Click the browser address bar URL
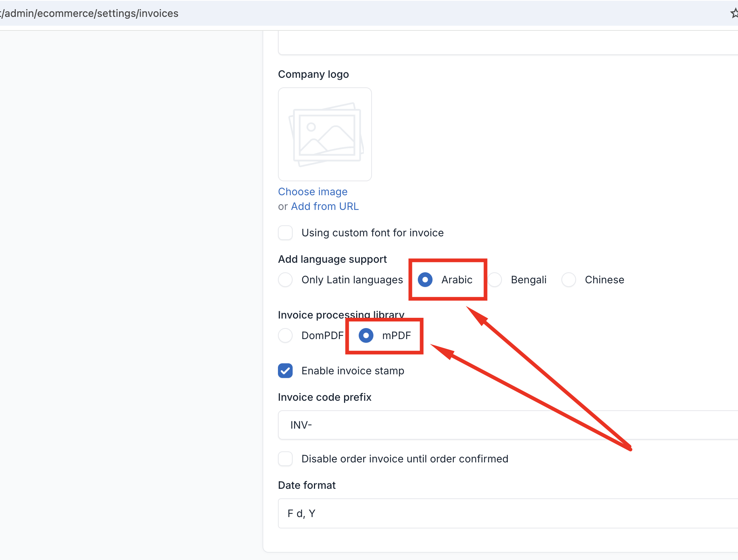This screenshot has height=560, width=738. click(90, 13)
